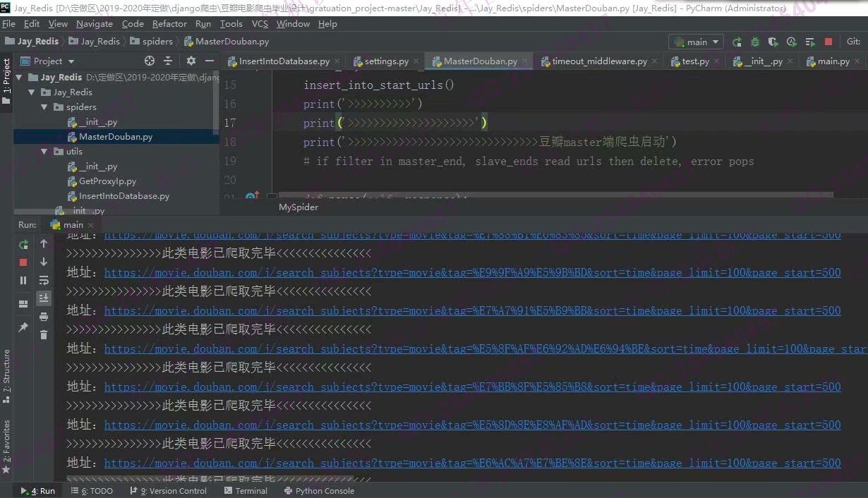Open the Python Console tool window

(319, 491)
